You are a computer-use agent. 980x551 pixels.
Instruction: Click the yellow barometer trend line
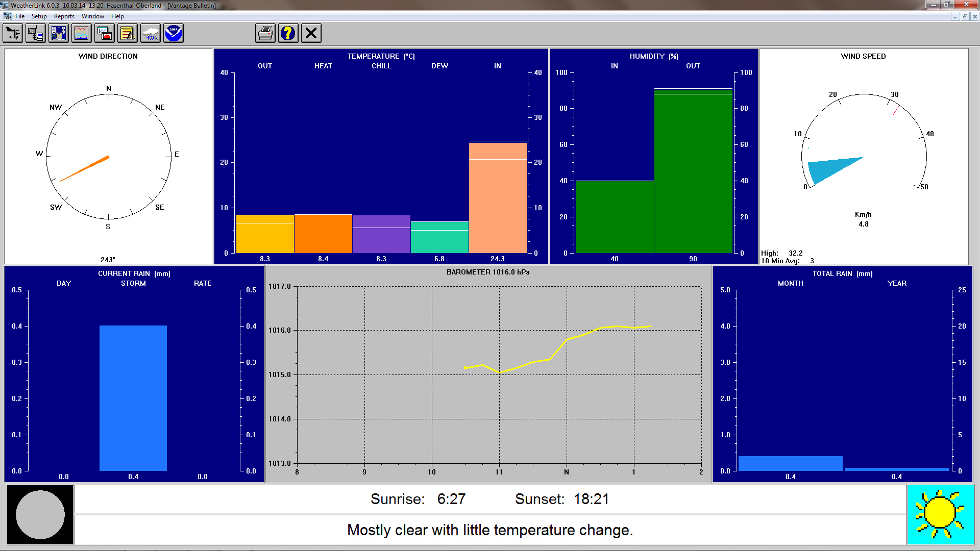tap(558, 349)
